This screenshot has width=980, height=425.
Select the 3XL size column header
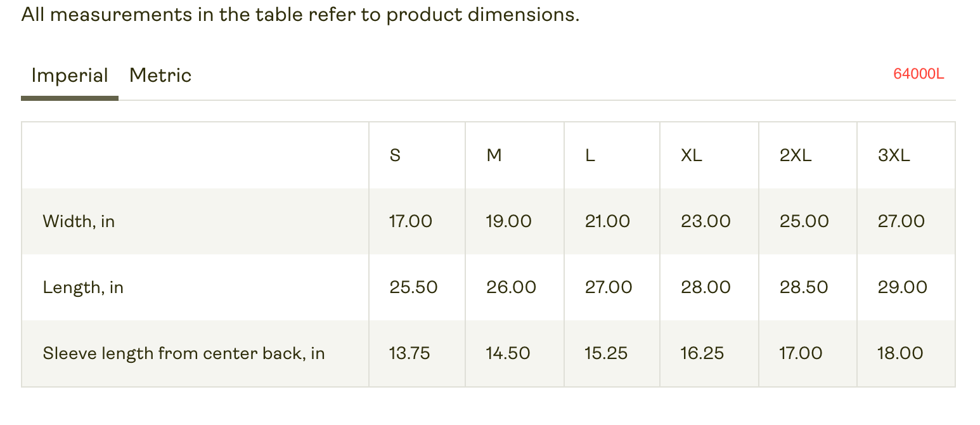(894, 155)
